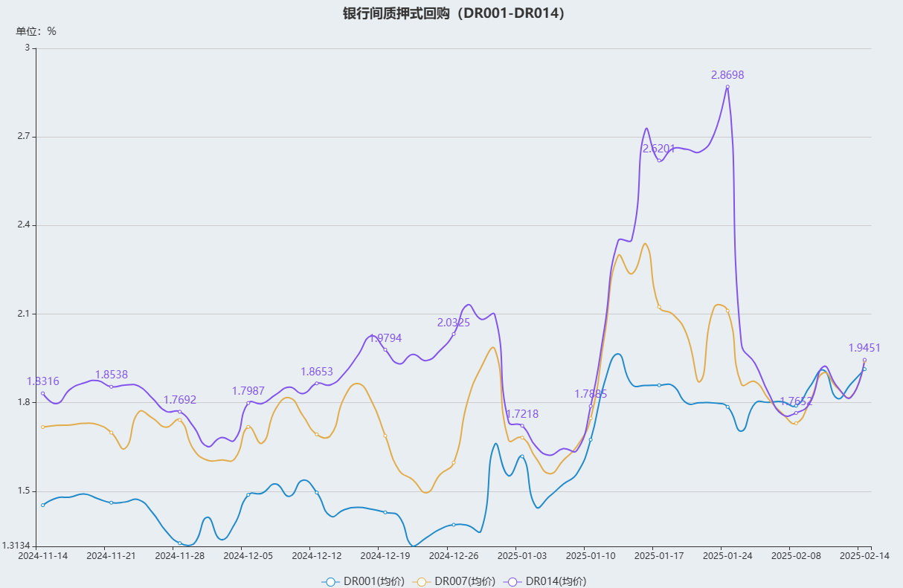Click the DR014 data point labeled 1.9794
Screen dimensions: 903x588
pyautogui.click(x=385, y=349)
